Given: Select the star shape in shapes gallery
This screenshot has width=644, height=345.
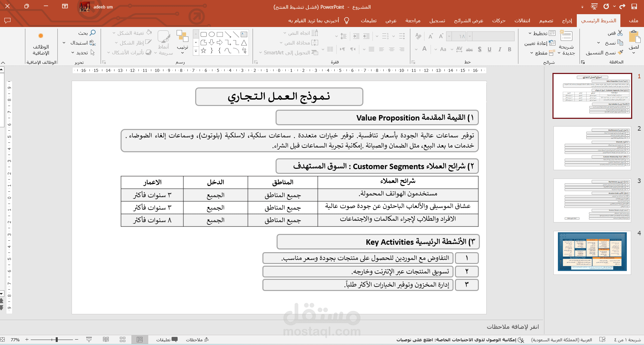Looking at the screenshot, I should 204,51.
